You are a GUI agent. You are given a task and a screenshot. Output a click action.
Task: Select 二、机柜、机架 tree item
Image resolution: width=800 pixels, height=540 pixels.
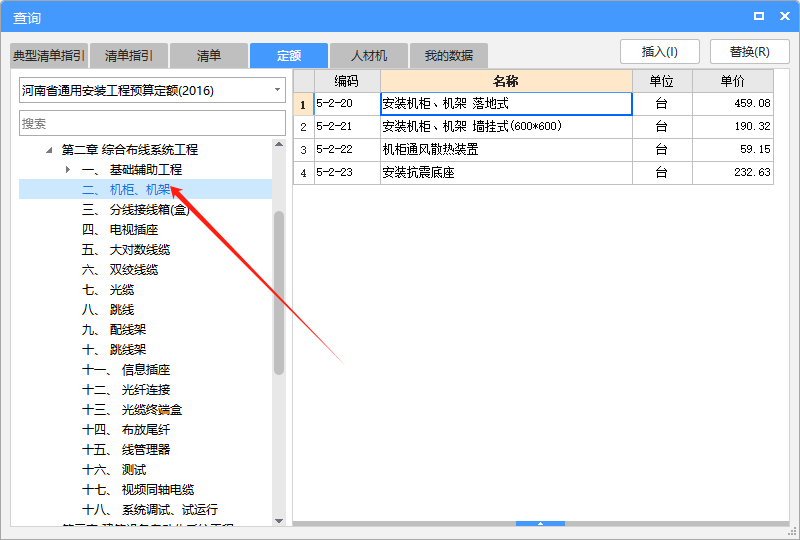click(x=126, y=189)
